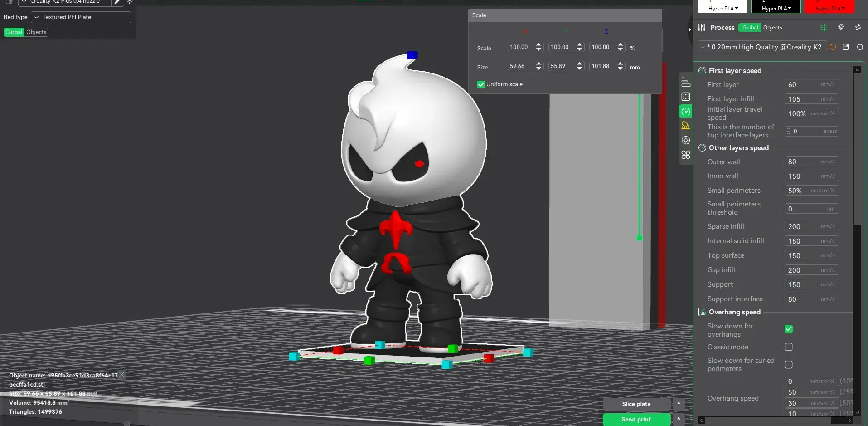This screenshot has width=868, height=426.
Task: Click the Inner wall speed field
Action: [811, 176]
